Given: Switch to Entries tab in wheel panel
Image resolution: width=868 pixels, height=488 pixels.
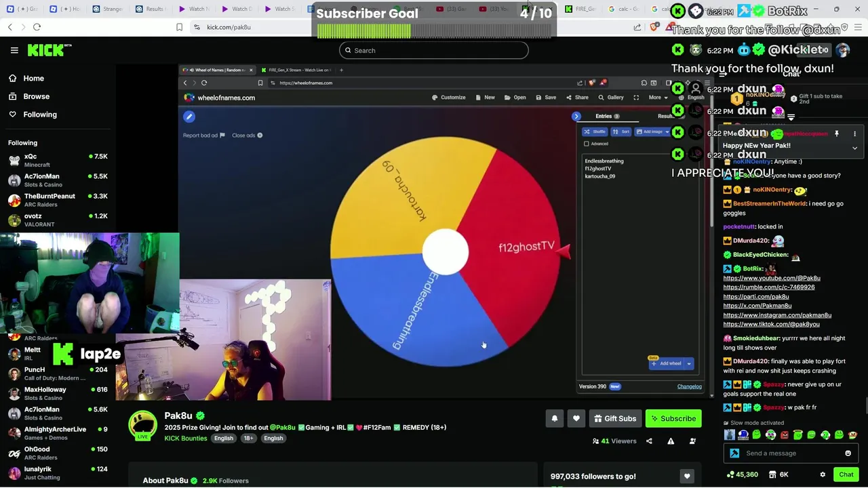Looking at the screenshot, I should click(607, 116).
